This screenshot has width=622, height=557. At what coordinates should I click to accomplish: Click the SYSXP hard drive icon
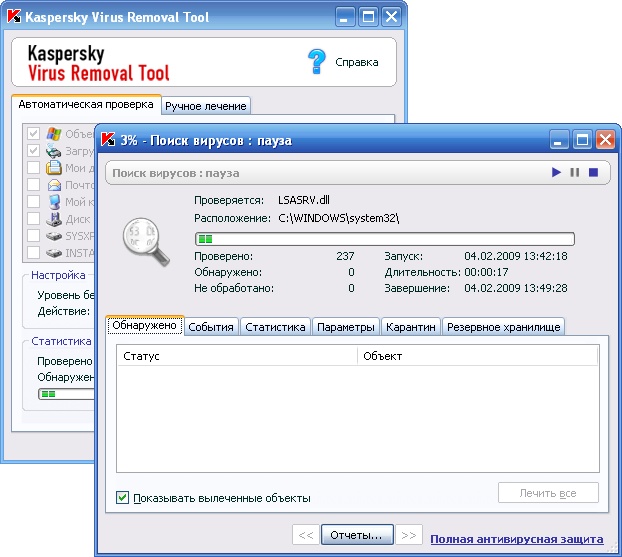pos(54,236)
